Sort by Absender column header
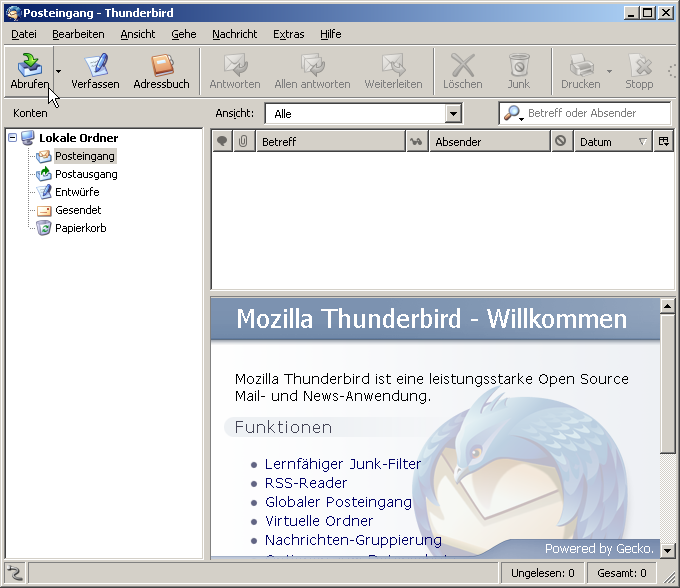680x588 pixels. click(x=490, y=141)
